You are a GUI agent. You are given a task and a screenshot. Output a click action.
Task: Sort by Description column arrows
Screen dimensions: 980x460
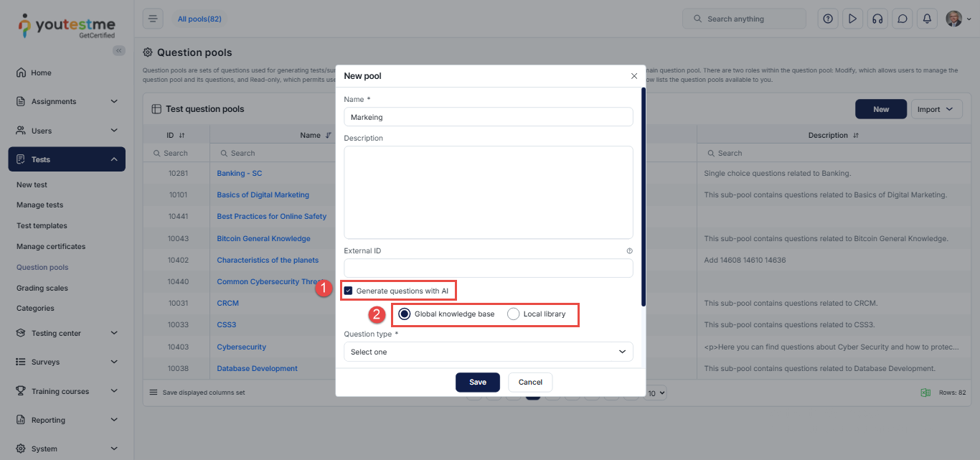857,136
